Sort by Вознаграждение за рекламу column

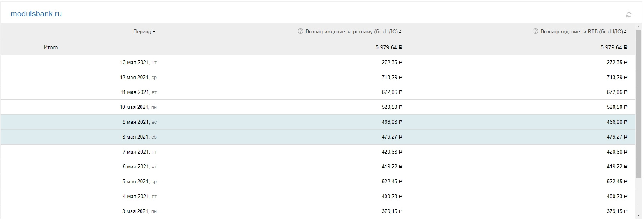[x=353, y=32]
